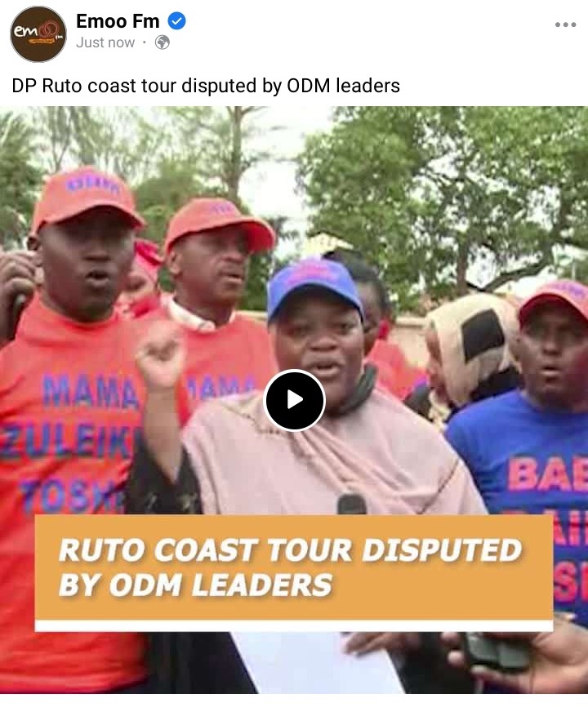This screenshot has width=588, height=707.
Task: Open the Emoo Fm page name link
Action: point(118,21)
